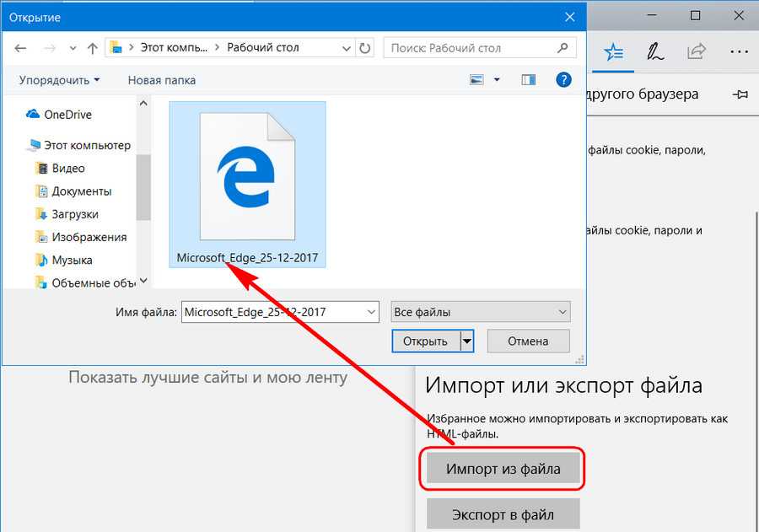Toggle the preview pane icon
759x532 pixels.
tap(529, 80)
